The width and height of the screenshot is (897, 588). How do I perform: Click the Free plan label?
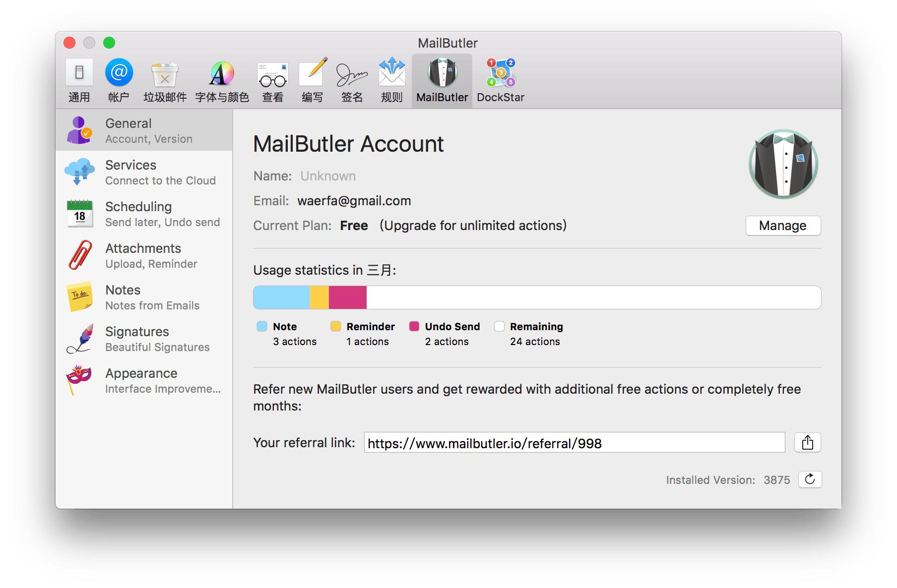354,226
